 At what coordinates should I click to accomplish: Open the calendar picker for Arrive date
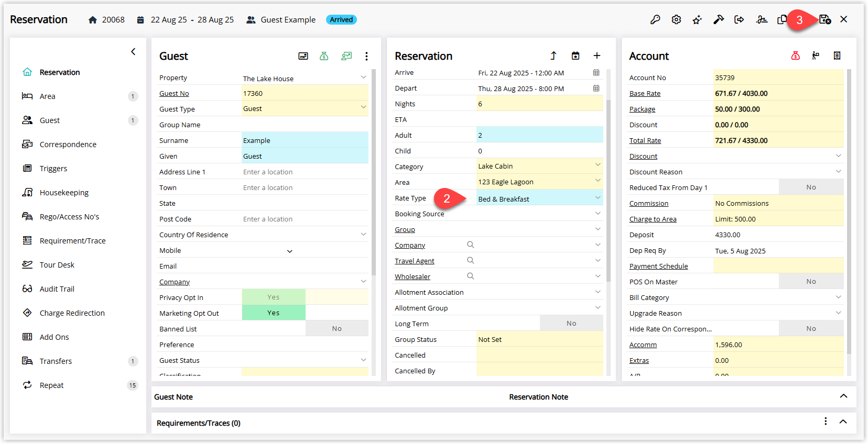(x=596, y=73)
